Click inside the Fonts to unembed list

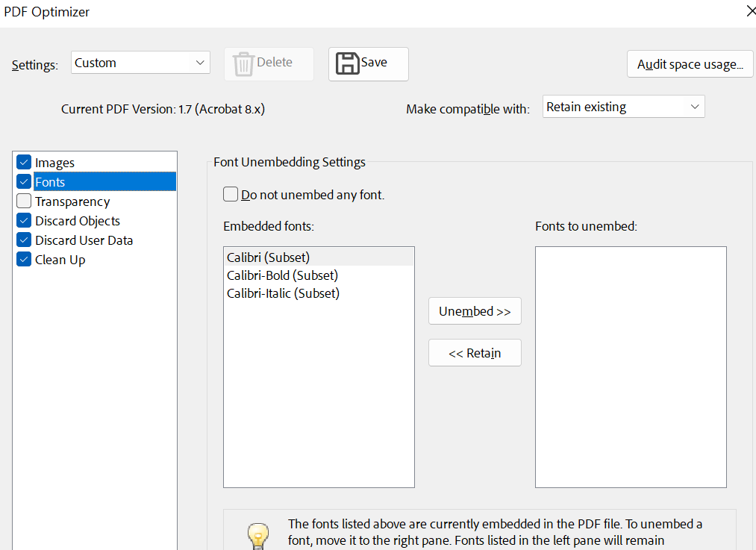[x=631, y=366]
